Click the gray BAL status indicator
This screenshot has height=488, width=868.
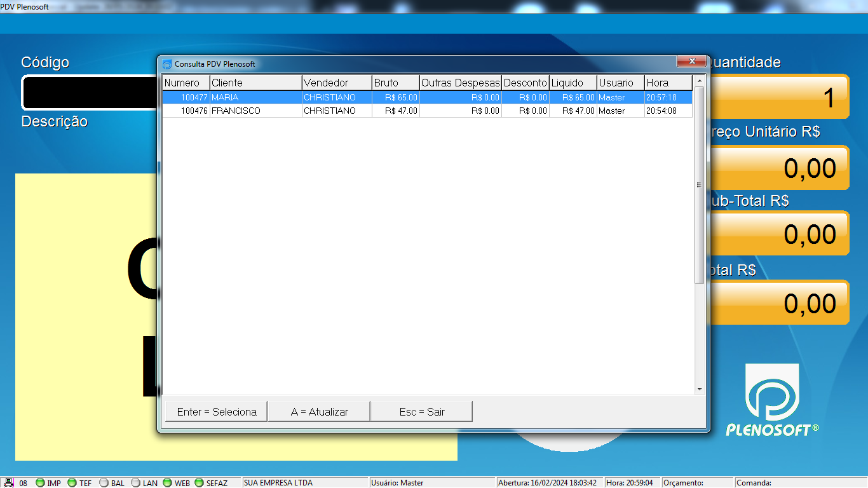click(104, 483)
